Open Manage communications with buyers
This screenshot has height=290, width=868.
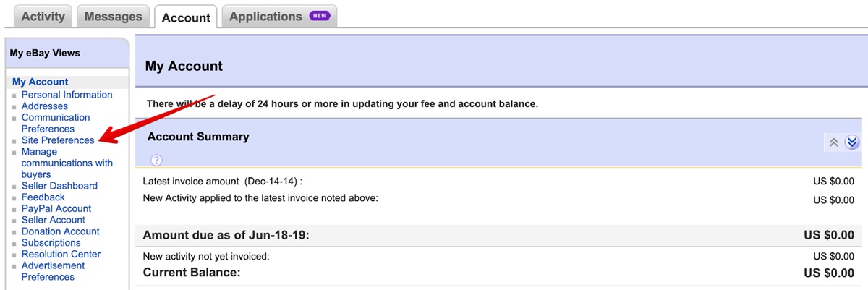pyautogui.click(x=67, y=163)
